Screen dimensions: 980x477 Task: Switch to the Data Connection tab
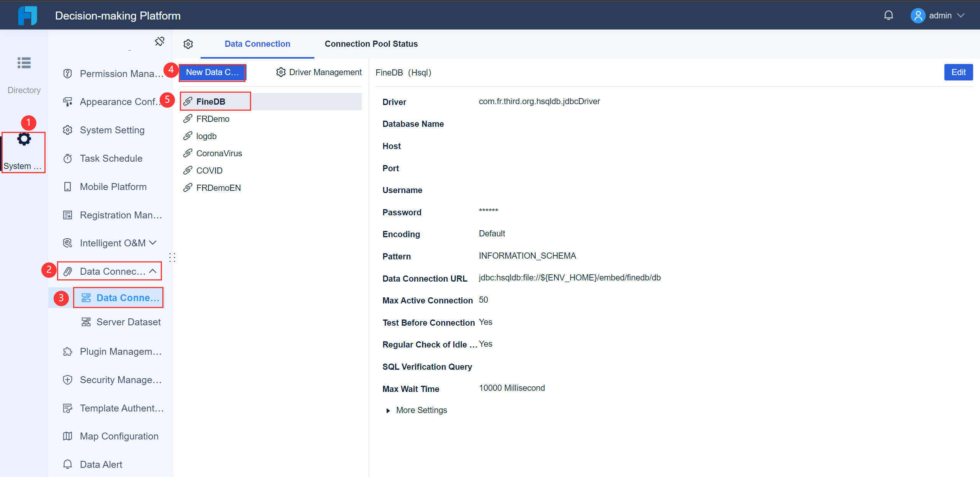tap(257, 44)
